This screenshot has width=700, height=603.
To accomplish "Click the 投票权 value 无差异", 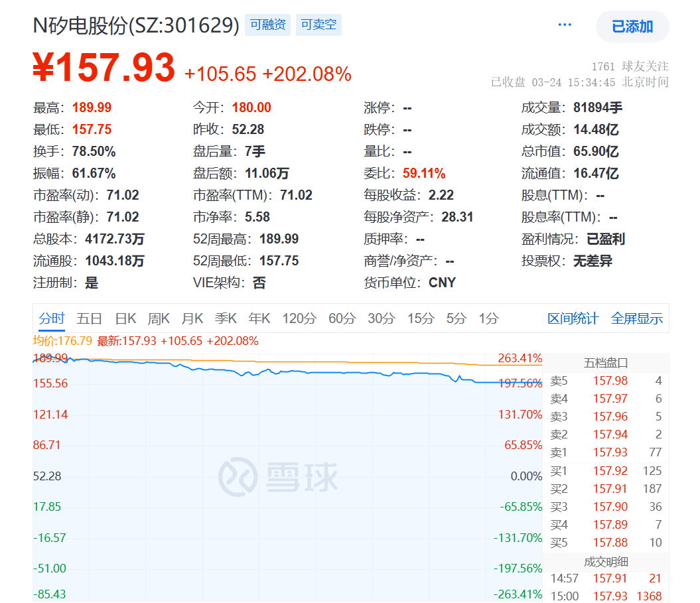I will 593,261.
